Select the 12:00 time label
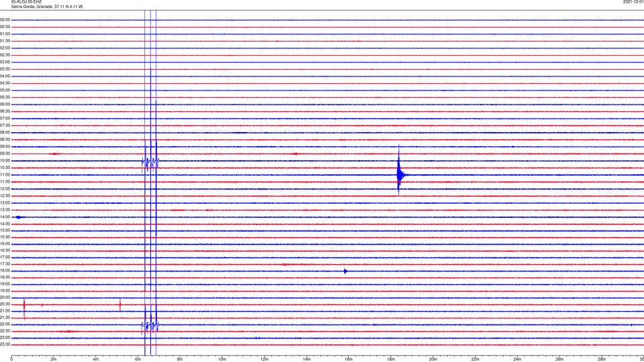Viewport: 644px width, 362px height. tap(5, 189)
